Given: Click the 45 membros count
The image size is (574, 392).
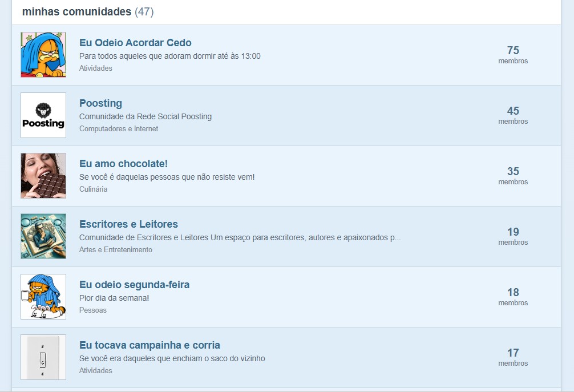Looking at the screenshot, I should [x=513, y=115].
